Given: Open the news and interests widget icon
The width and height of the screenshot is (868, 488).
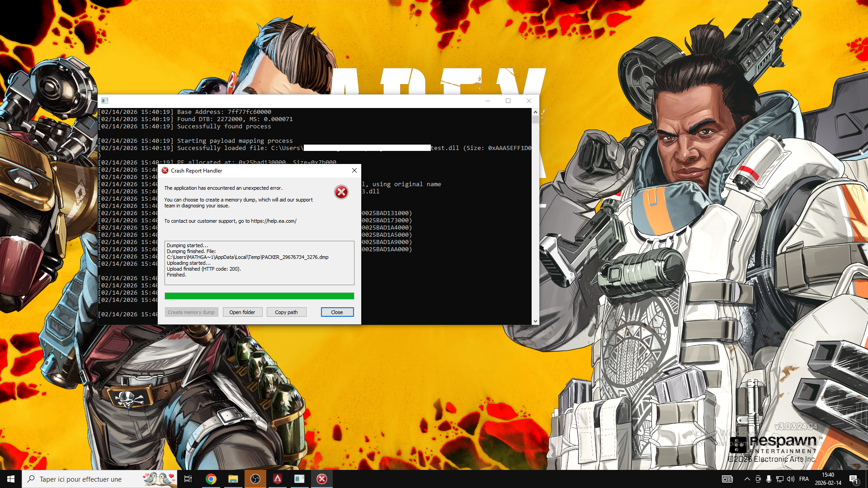Looking at the screenshot, I should pyautogui.click(x=727, y=479).
